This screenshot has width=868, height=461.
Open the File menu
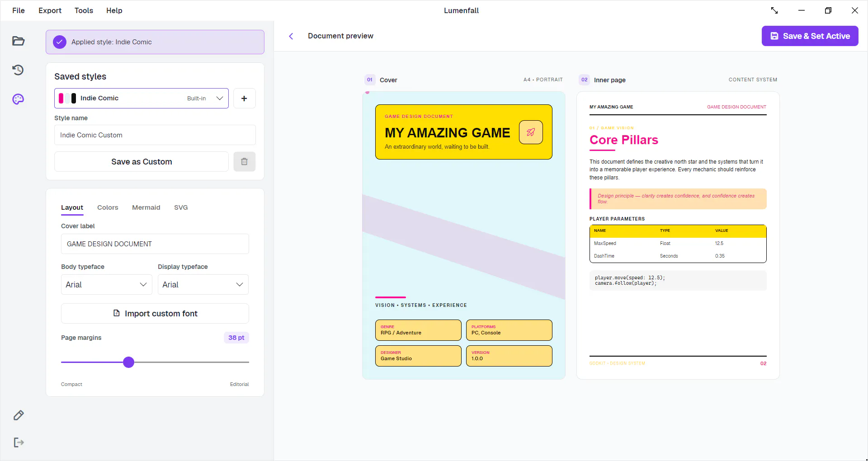[19, 10]
